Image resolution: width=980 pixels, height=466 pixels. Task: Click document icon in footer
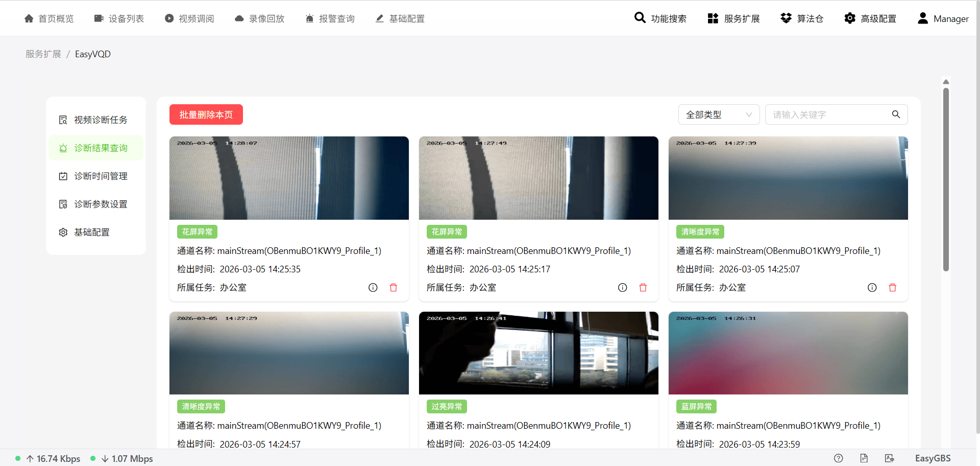click(x=864, y=458)
